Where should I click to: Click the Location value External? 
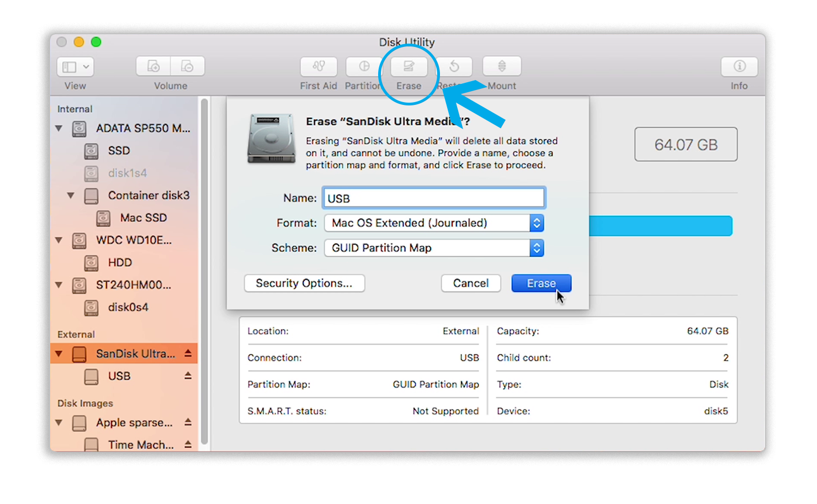pyautogui.click(x=460, y=331)
